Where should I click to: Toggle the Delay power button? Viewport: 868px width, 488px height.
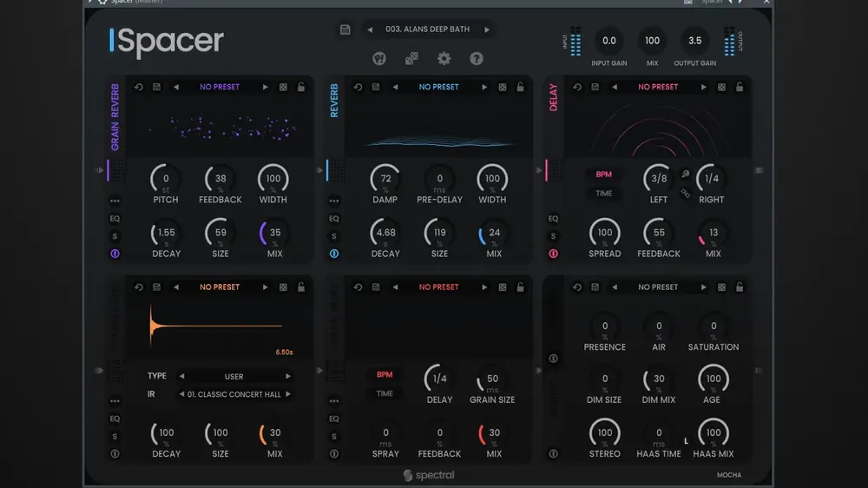[553, 254]
